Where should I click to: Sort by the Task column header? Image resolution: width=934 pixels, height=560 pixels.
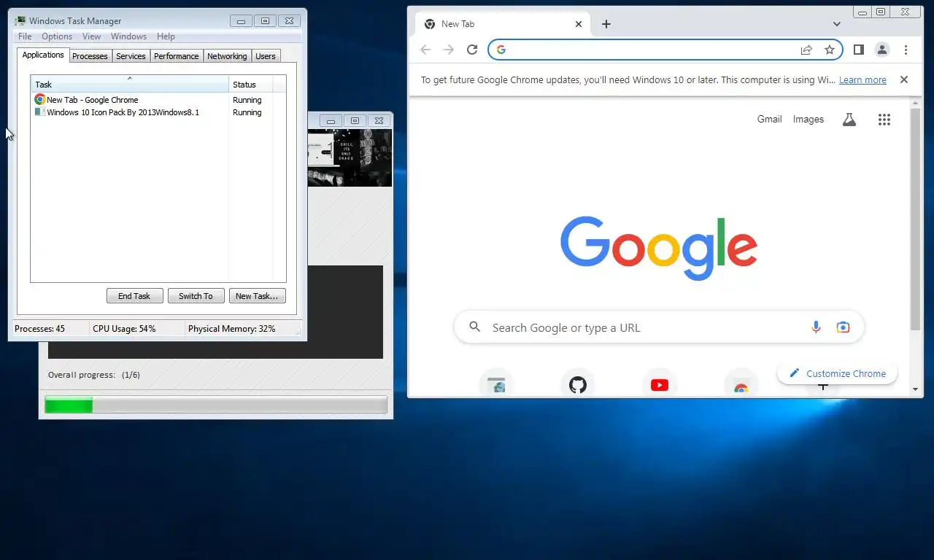point(130,85)
